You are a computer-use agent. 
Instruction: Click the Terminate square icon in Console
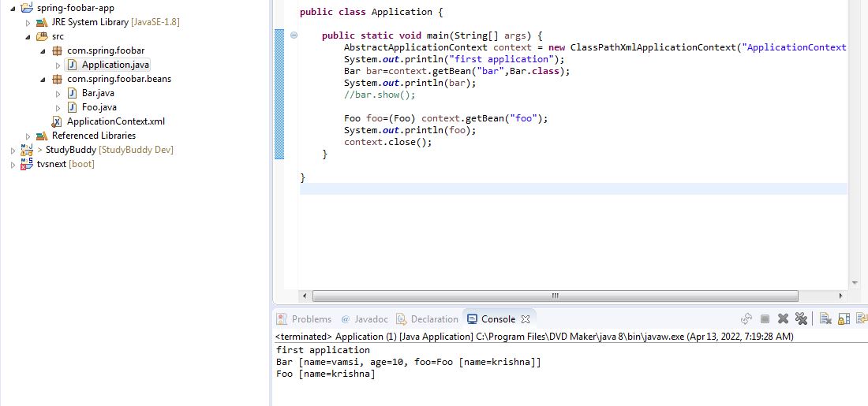(765, 318)
